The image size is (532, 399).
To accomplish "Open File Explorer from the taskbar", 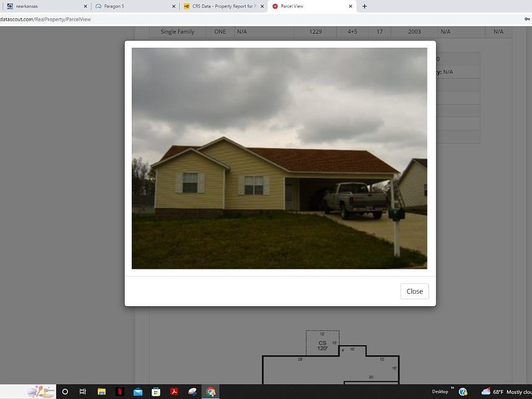I will 101,392.
